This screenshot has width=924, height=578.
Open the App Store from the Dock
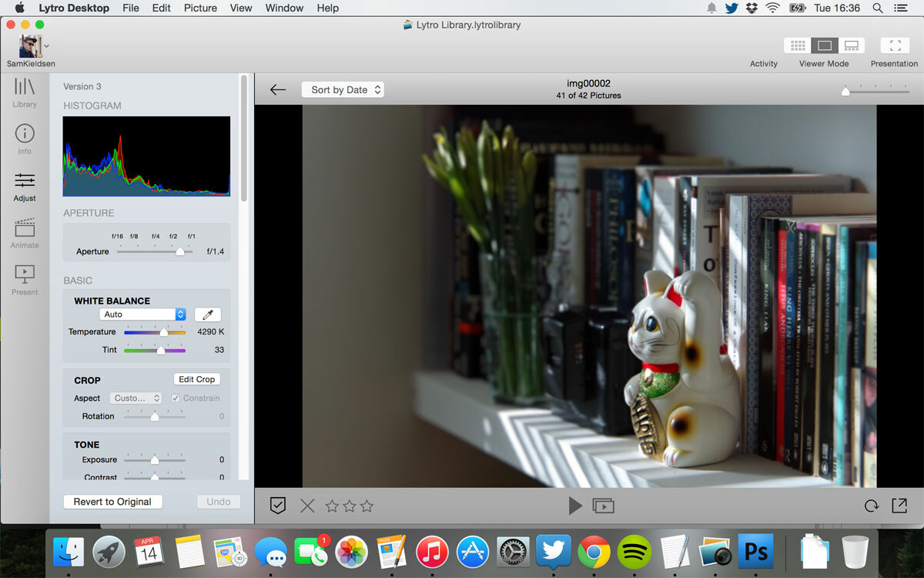pos(473,552)
